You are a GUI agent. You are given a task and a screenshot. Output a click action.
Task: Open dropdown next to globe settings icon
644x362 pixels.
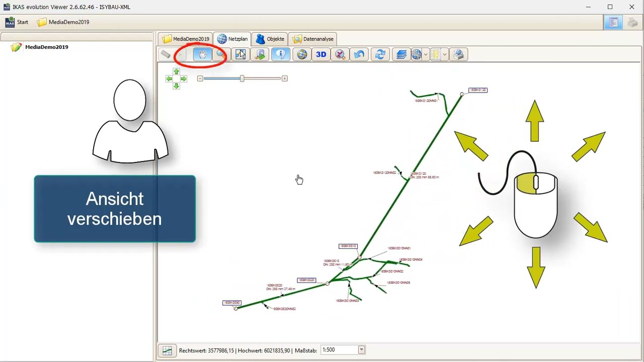426,54
